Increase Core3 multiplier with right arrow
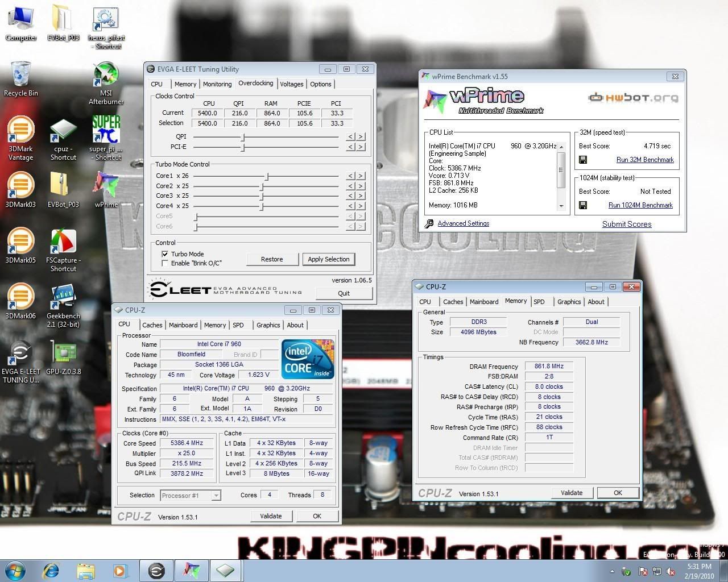728x582 pixels. (x=361, y=196)
